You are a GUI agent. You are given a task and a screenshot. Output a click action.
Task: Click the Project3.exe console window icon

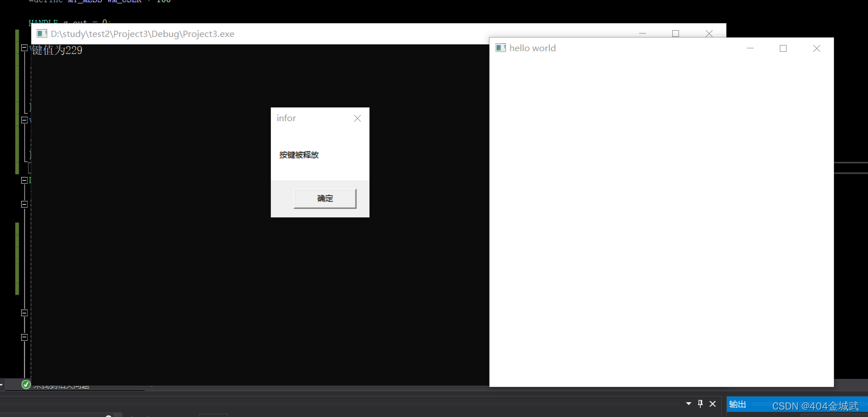(42, 34)
